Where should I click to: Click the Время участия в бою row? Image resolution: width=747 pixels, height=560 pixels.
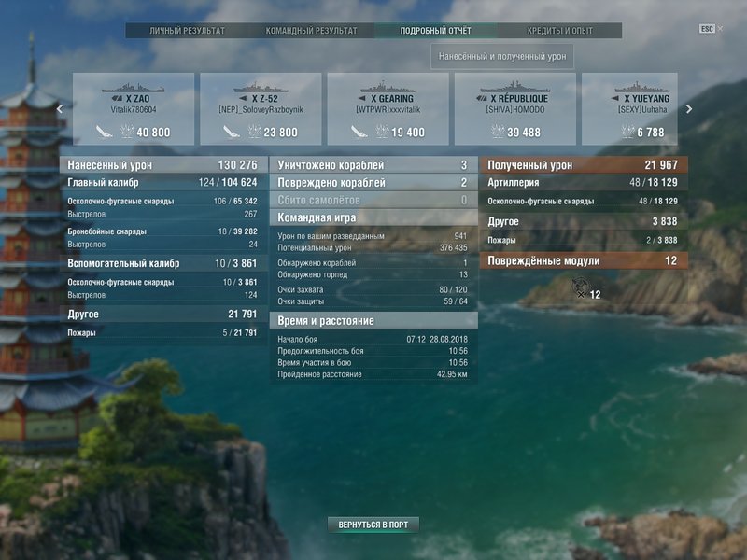(373, 362)
